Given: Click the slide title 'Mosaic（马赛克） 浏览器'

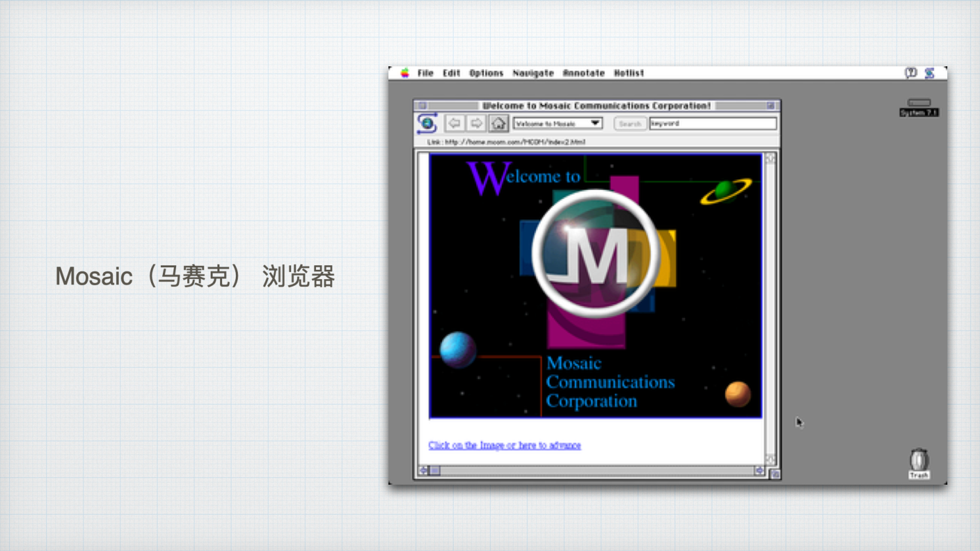Looking at the screenshot, I should coord(195,276).
